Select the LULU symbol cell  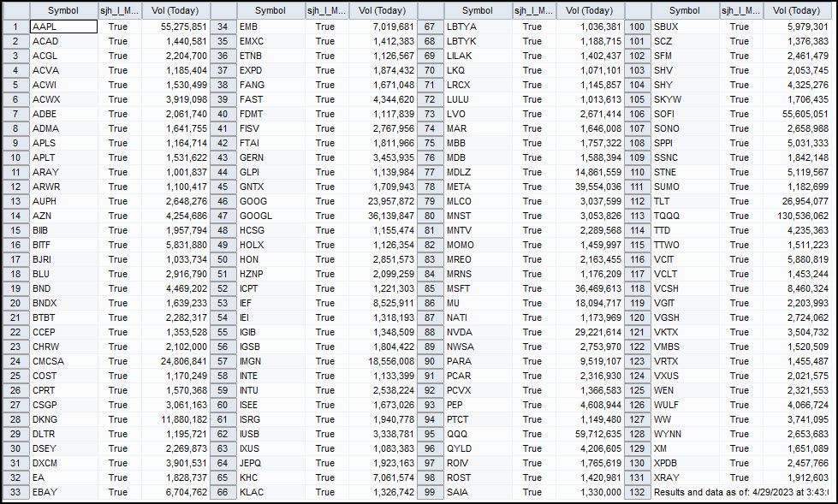point(478,99)
